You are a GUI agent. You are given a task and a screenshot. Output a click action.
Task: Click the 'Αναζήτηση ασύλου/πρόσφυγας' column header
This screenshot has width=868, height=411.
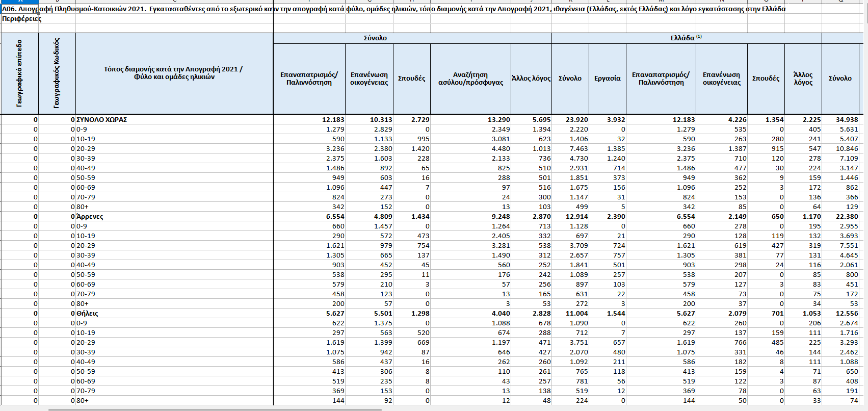[471, 79]
